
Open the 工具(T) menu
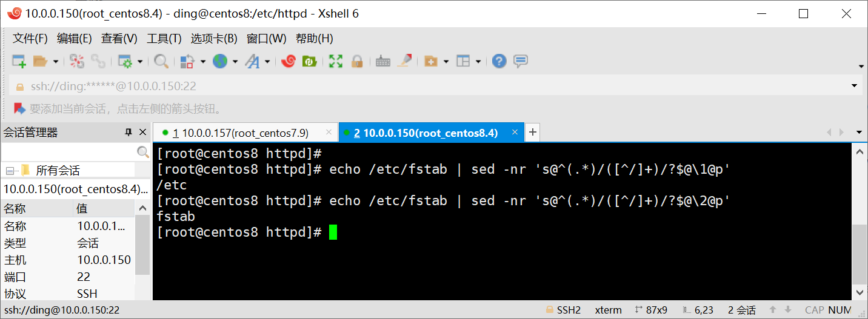click(x=164, y=39)
